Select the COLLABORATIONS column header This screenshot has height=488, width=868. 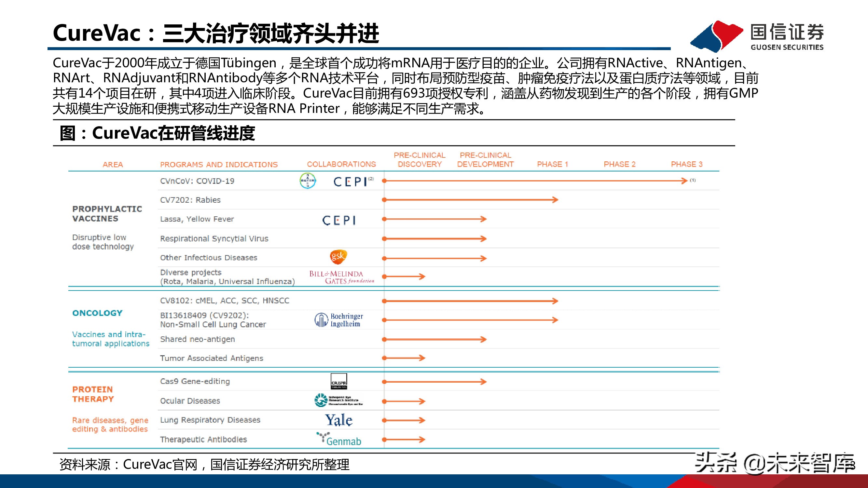coord(341,164)
